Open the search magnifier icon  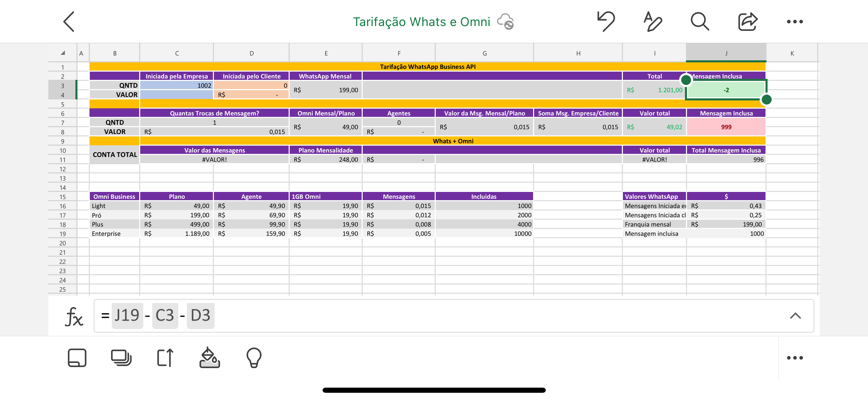coord(700,22)
